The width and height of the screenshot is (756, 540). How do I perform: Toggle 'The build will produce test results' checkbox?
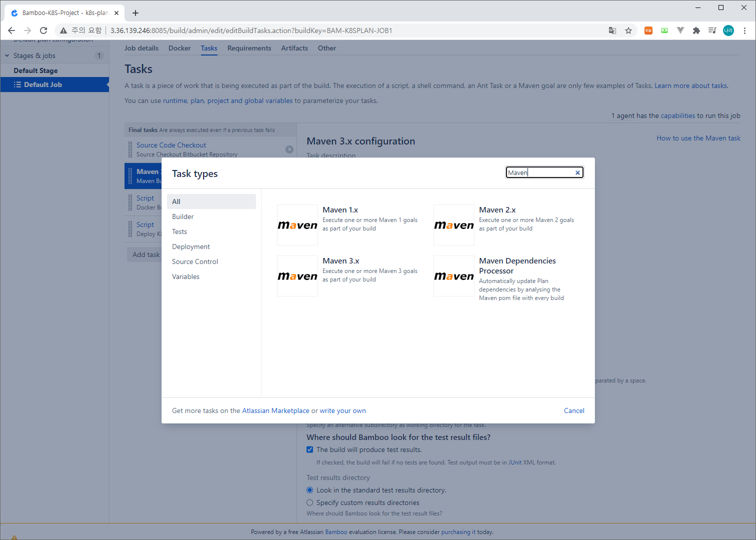point(310,449)
